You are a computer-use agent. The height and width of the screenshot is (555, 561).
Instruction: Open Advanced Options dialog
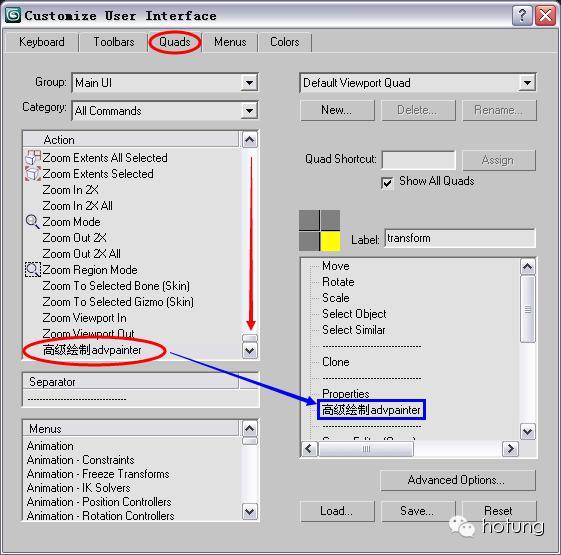pos(458,480)
